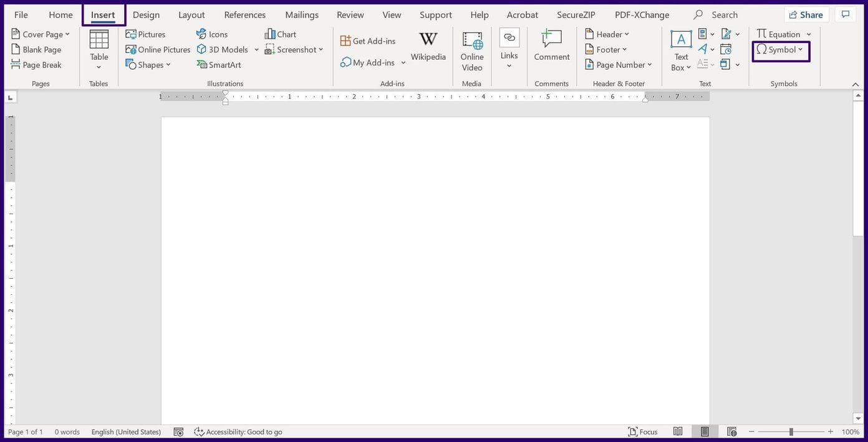Click the vertical scrollbar up arrow
The height and width of the screenshot is (442, 868).
coord(858,95)
